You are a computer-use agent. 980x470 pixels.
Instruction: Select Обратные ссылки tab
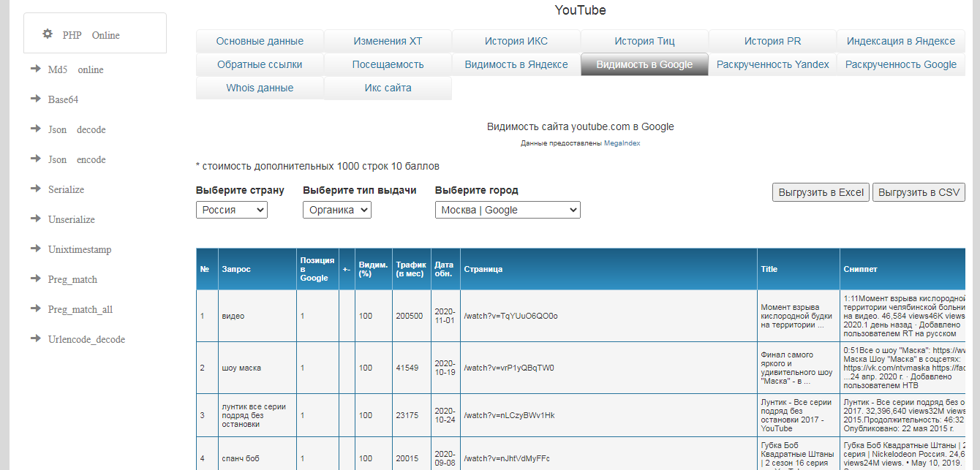(260, 64)
